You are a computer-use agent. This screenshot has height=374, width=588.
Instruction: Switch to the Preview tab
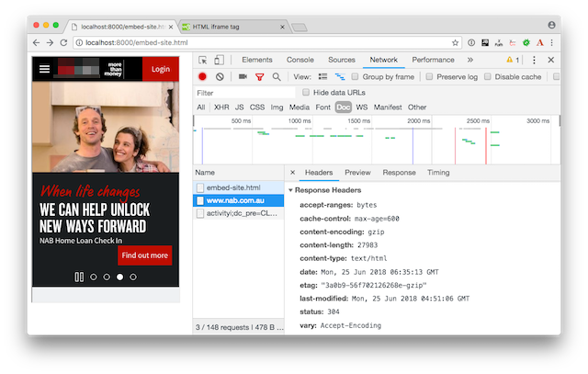click(357, 173)
